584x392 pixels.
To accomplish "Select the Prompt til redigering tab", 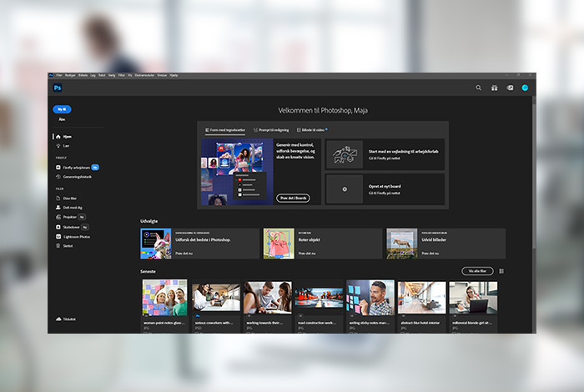I will point(271,130).
